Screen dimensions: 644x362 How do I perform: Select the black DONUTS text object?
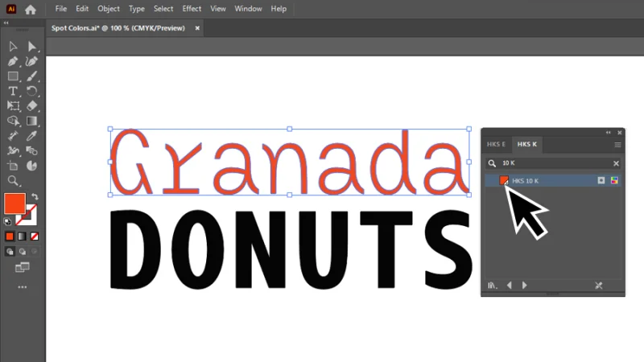pyautogui.click(x=291, y=249)
